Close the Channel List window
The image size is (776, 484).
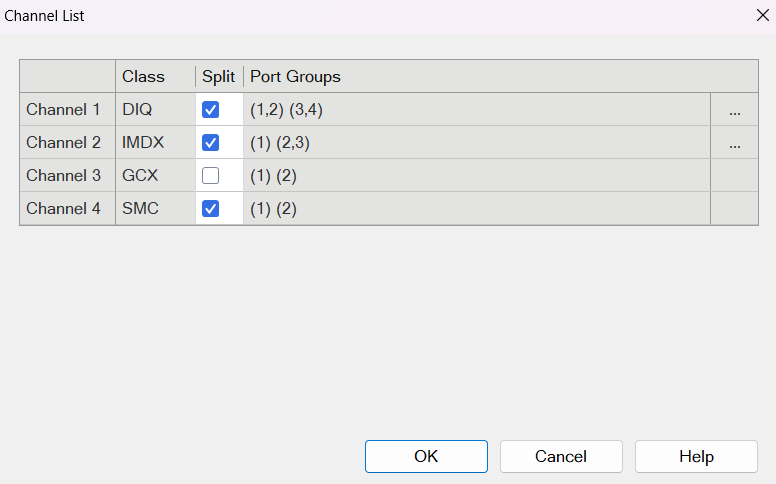click(x=763, y=15)
